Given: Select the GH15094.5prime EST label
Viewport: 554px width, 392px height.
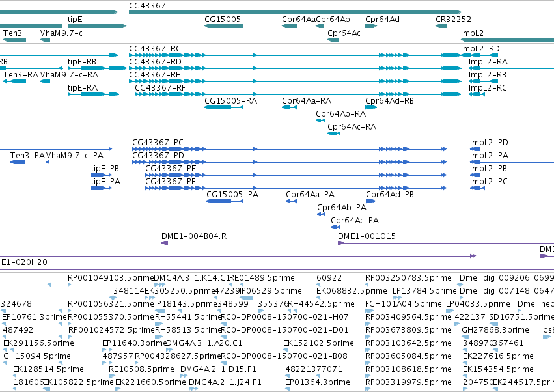Looking at the screenshot, I should (37, 357).
